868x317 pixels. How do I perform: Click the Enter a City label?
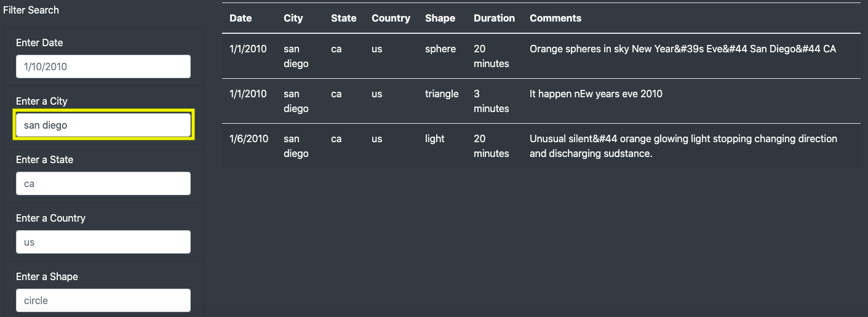point(42,101)
